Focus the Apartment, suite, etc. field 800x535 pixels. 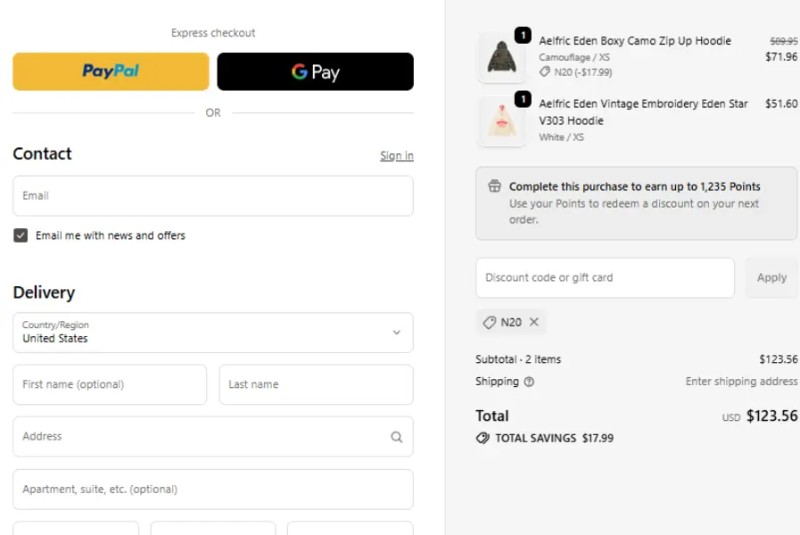(213, 489)
